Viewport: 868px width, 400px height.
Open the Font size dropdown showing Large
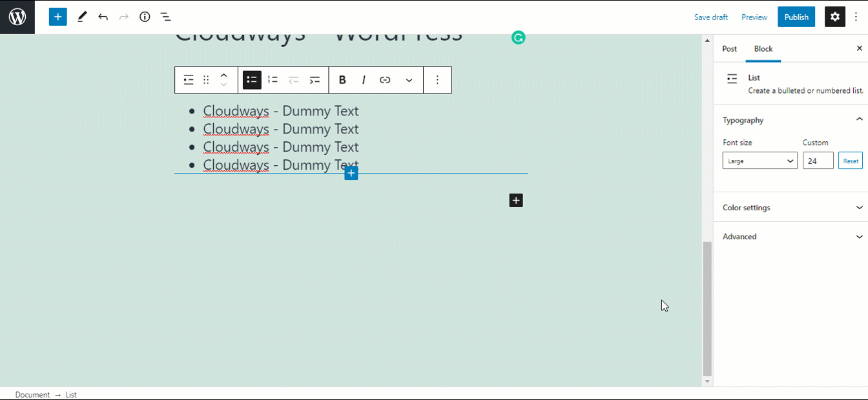tap(760, 161)
